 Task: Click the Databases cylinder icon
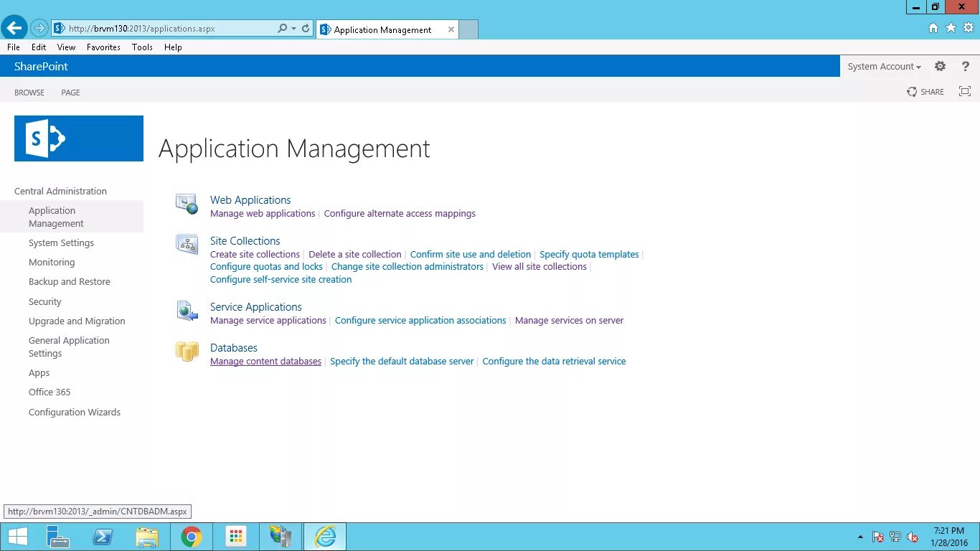187,351
